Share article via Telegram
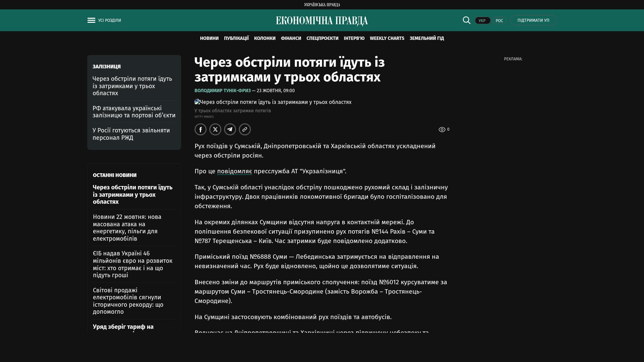644x362 pixels. pos(230,129)
